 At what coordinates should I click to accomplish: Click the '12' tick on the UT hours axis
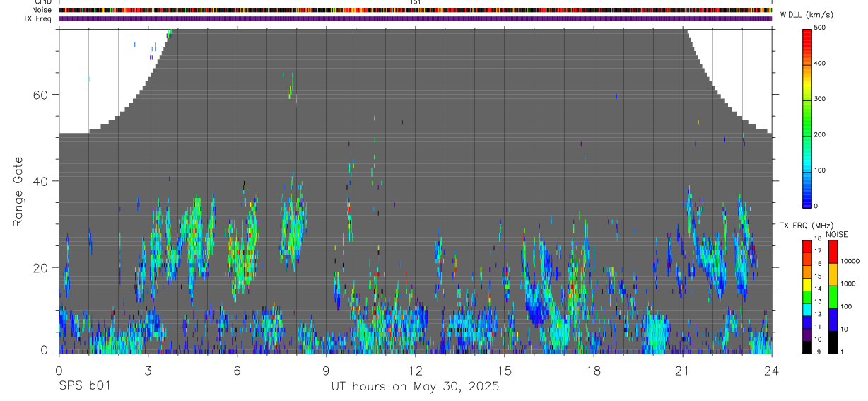[x=416, y=370]
